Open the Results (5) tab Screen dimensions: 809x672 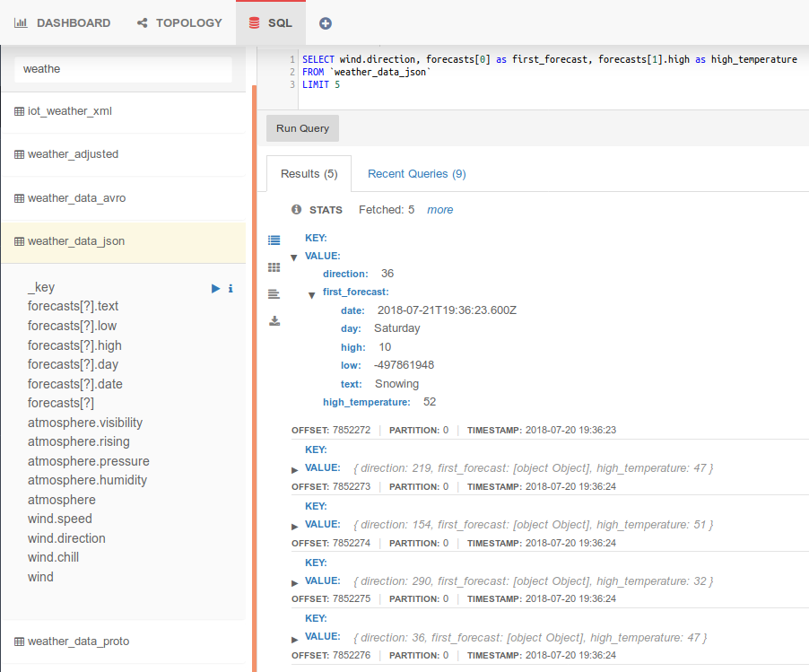309,174
